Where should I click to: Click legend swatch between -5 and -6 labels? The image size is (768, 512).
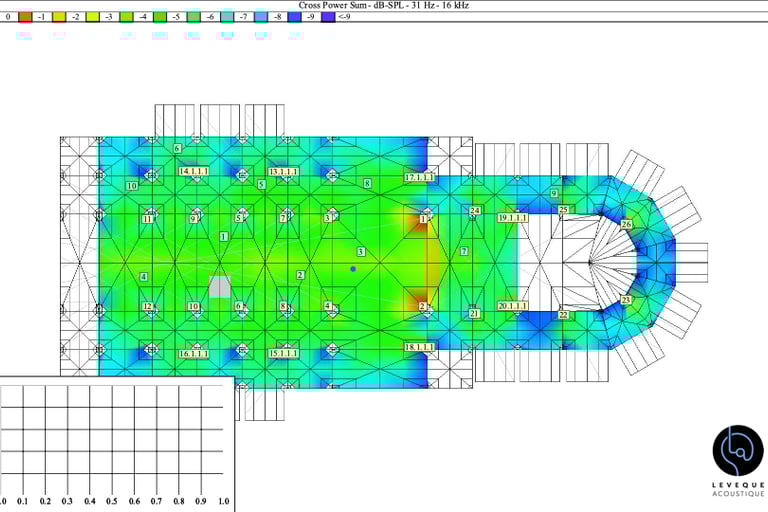[x=193, y=17]
